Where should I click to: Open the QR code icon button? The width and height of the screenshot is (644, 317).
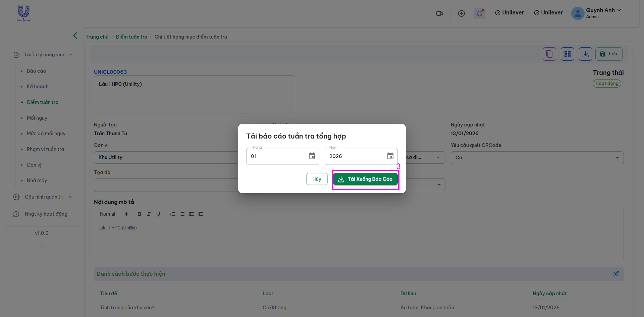pyautogui.click(x=567, y=54)
